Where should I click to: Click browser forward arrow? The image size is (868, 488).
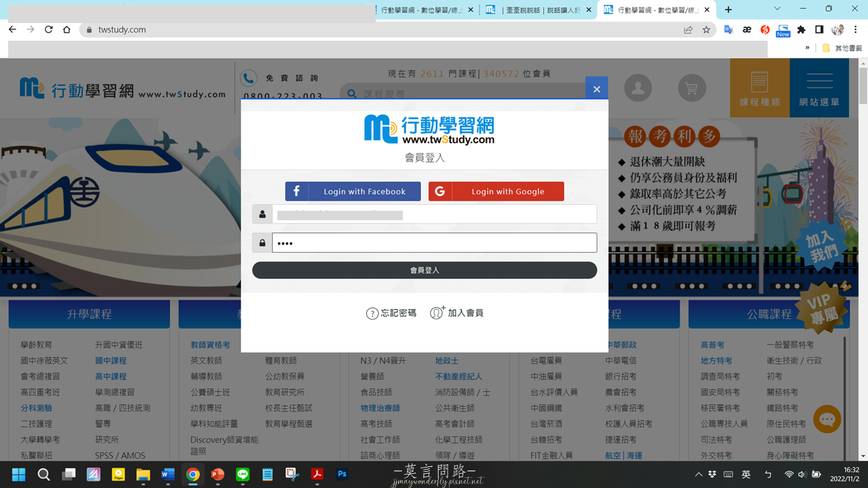pyautogui.click(x=31, y=30)
